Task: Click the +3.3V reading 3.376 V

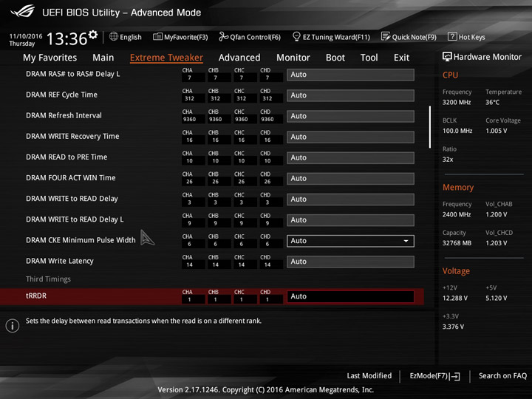Action: click(x=453, y=327)
